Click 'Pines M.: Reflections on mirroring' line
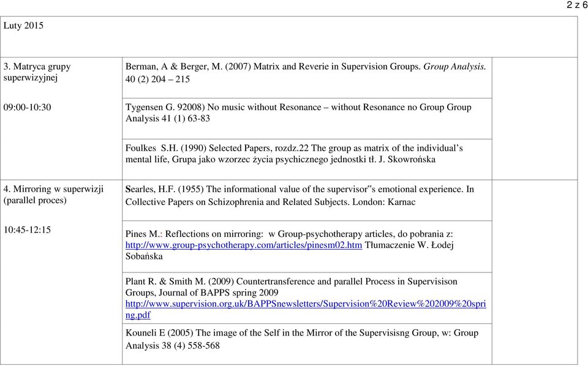This screenshot has width=588, height=366. click(x=289, y=234)
